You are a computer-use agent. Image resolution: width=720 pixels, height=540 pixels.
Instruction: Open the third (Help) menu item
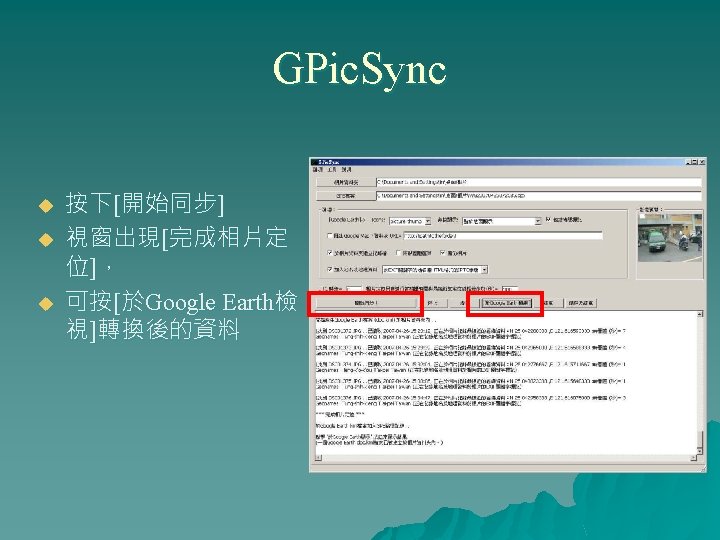click(x=346, y=169)
